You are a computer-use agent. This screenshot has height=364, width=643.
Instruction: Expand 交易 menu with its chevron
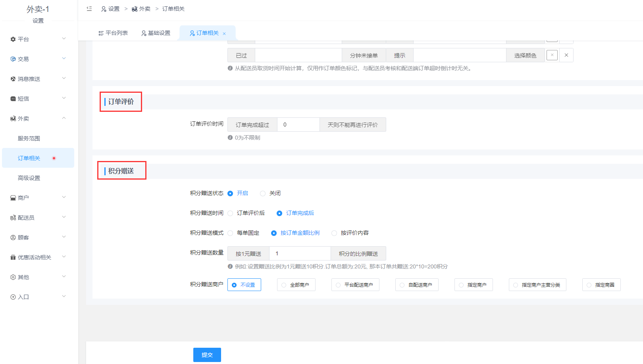(64, 59)
